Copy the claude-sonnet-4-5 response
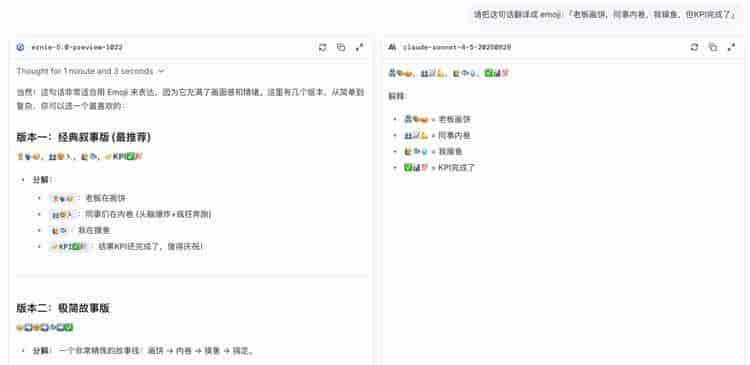 pos(713,47)
